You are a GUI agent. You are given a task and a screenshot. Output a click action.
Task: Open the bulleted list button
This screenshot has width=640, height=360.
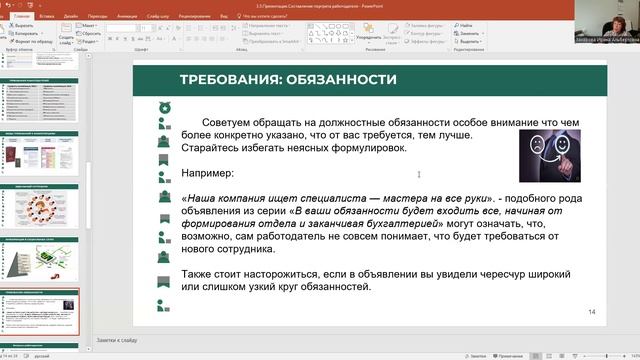pos(190,28)
